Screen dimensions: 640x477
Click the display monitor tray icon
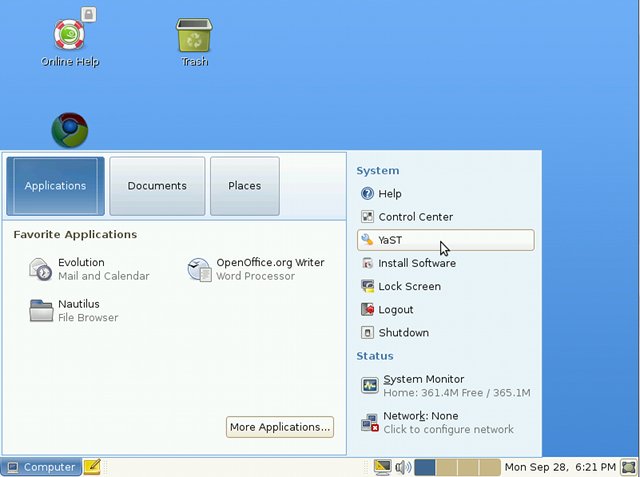coord(382,467)
